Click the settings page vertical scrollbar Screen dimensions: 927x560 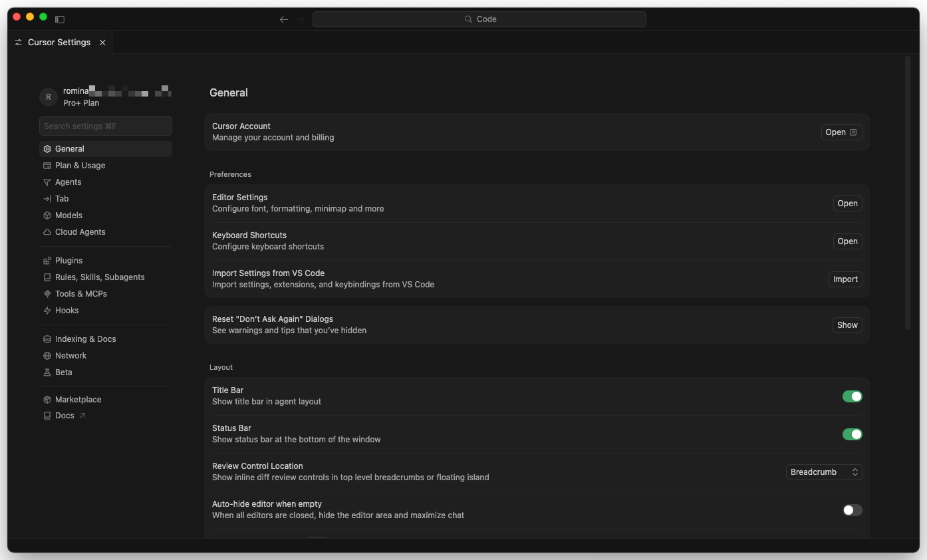(908, 193)
